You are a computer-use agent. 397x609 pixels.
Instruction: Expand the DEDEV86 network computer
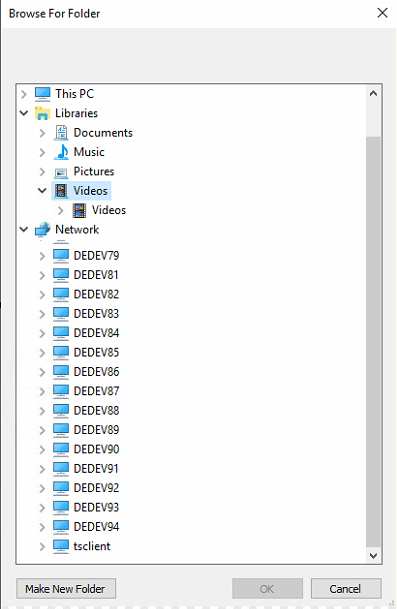pos(42,372)
